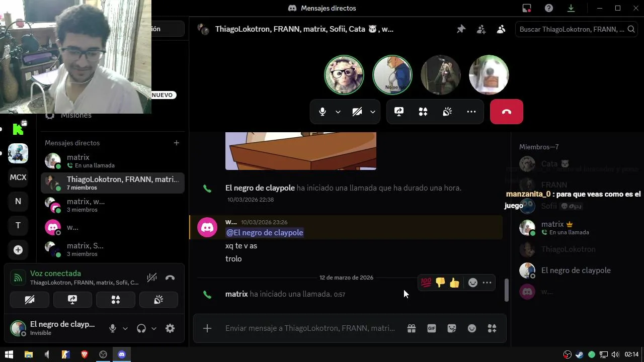Viewport: 644px width, 362px height.
Task: Open game character server icon
Action: (x=18, y=153)
